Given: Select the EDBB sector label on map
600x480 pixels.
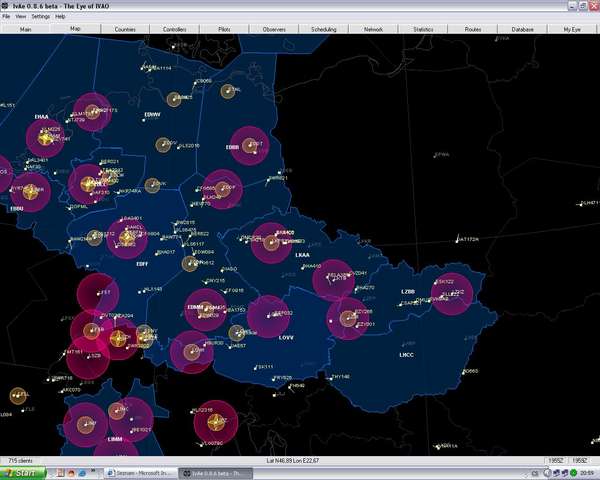Looking at the screenshot, I should tap(232, 147).
